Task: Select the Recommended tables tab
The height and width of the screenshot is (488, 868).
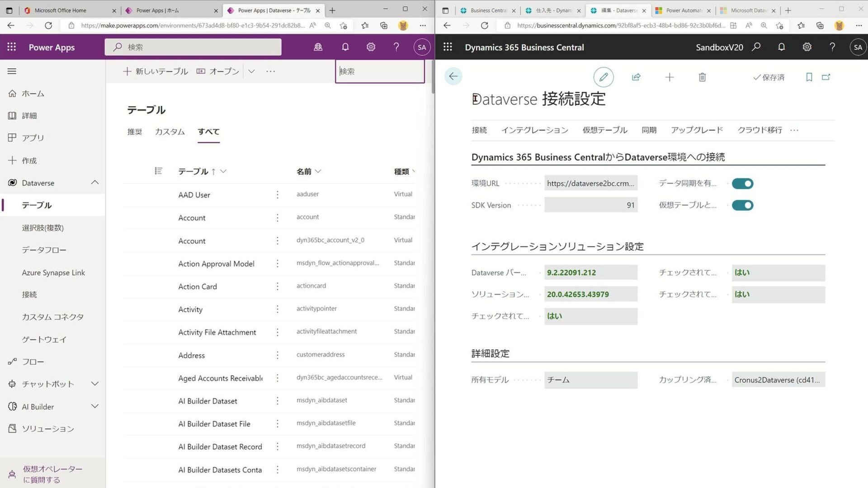Action: click(135, 131)
